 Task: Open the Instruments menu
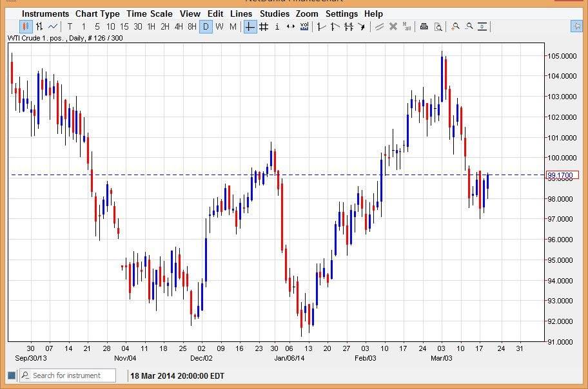point(44,13)
